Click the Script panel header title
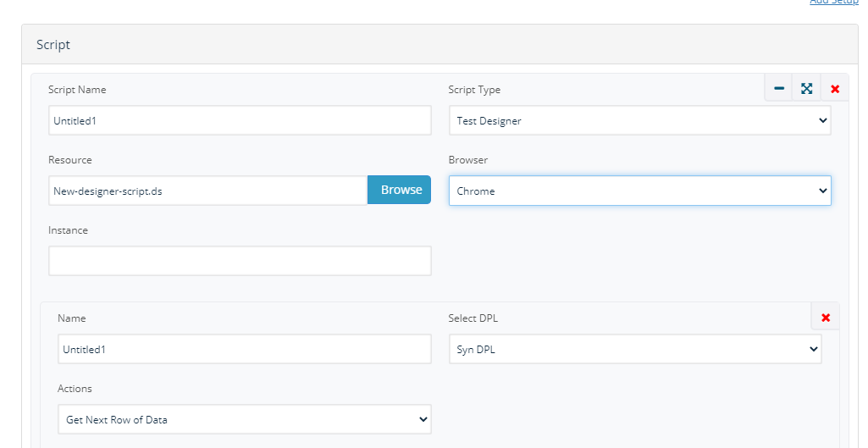Screen dimensions: 868x448 click(53, 45)
